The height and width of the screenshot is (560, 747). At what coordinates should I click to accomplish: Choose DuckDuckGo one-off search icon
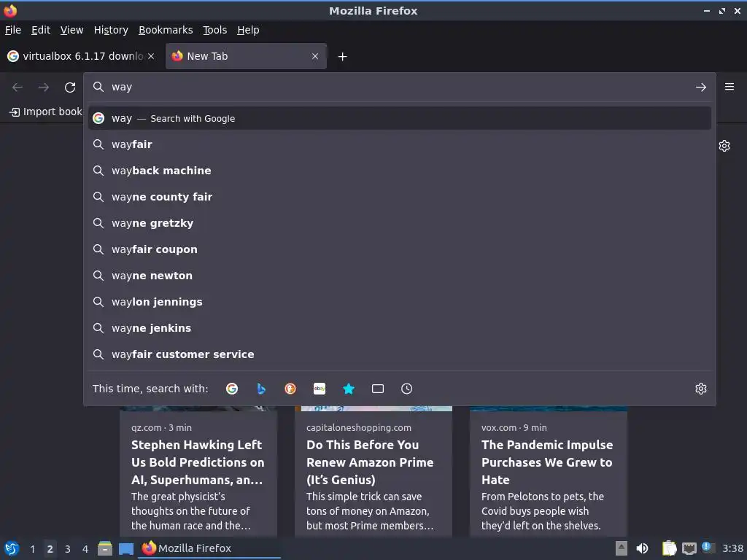click(x=290, y=389)
